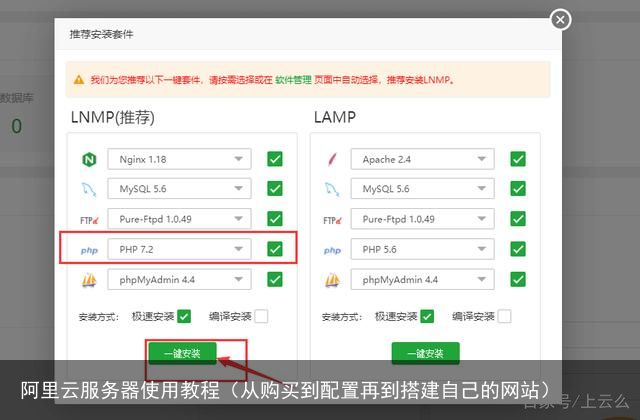This screenshot has height=420, width=640.
Task: Open the Apache 2.4 version dropdown
Action: pos(422,159)
